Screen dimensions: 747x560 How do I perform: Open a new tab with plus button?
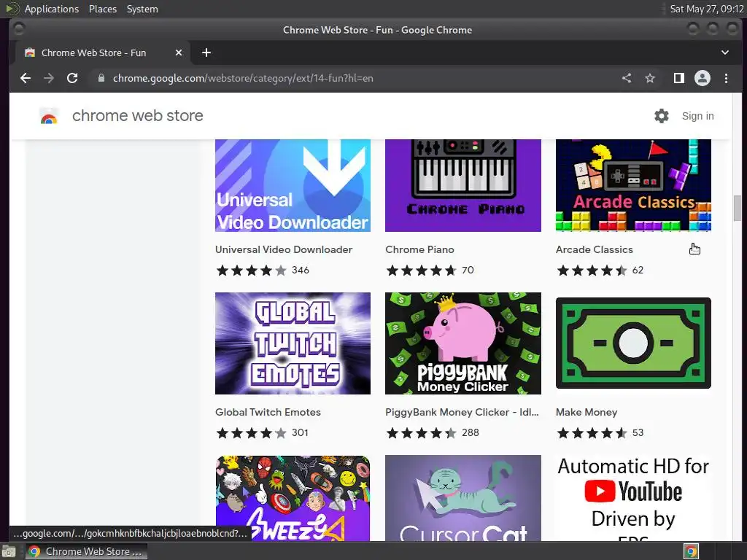(x=206, y=52)
